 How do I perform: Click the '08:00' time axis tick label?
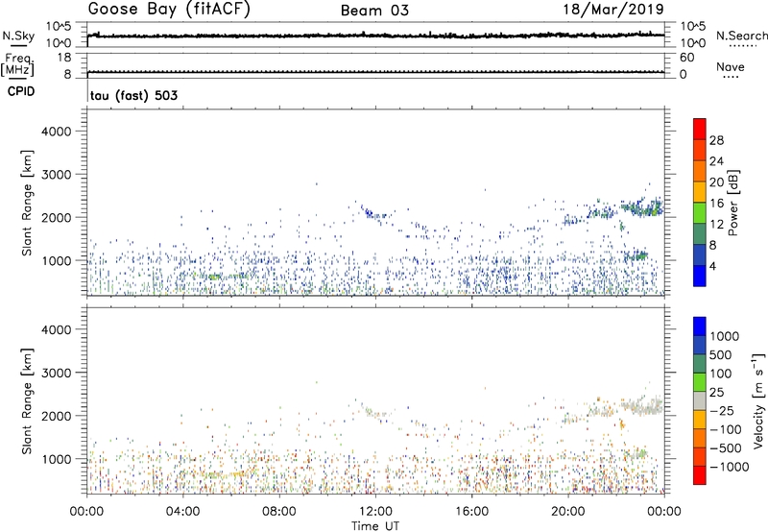[x=279, y=512]
